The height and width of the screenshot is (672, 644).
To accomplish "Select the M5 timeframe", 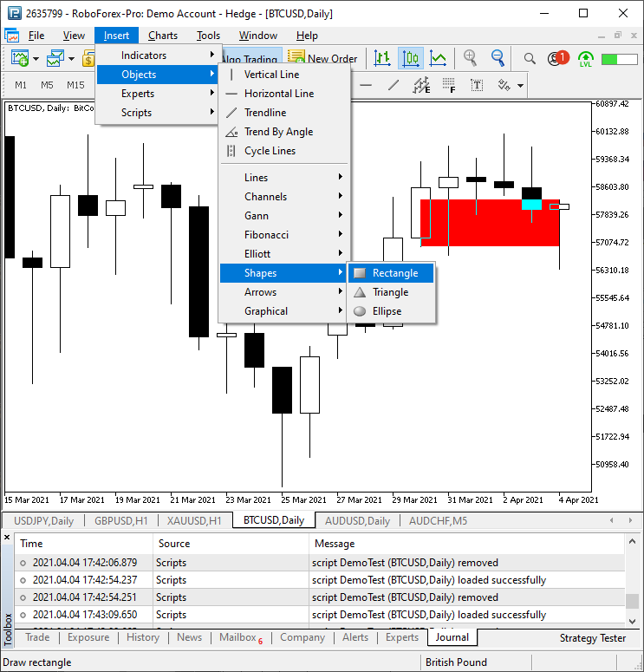I will (47, 85).
